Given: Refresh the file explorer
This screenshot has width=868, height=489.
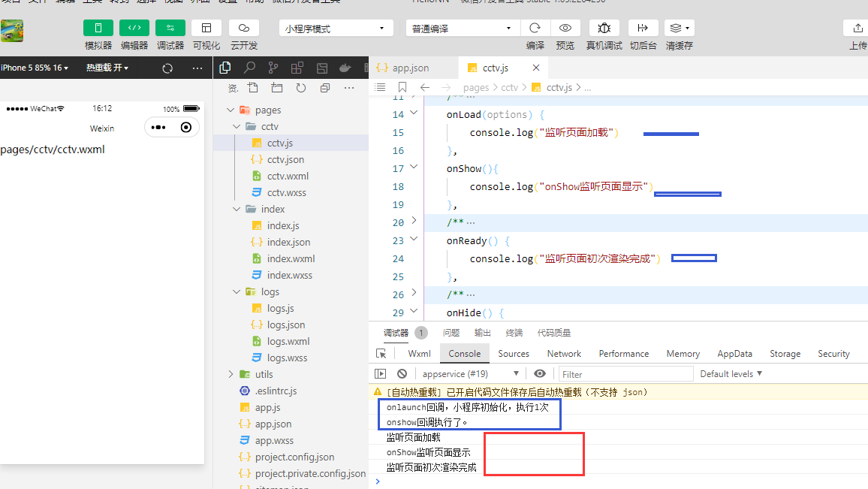Looking at the screenshot, I should click(x=300, y=87).
